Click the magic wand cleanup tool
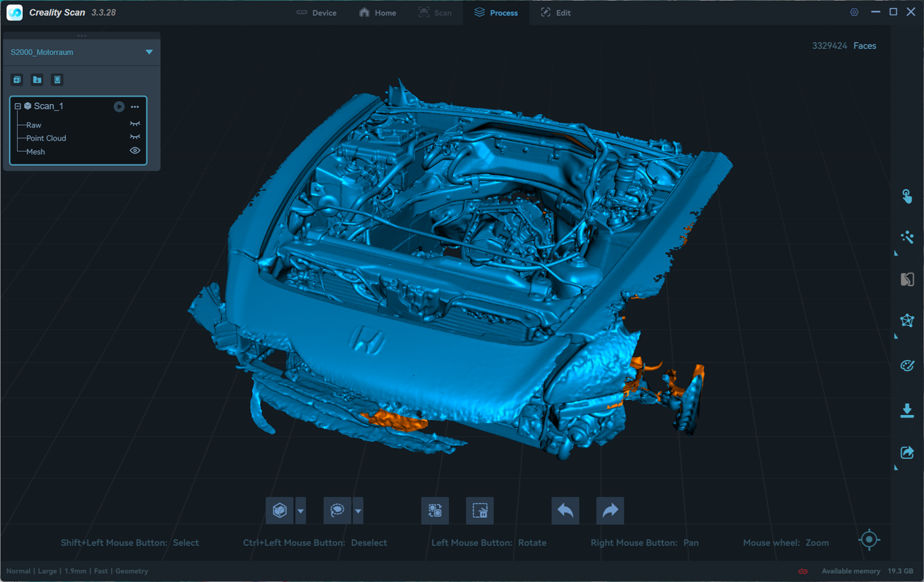 click(x=907, y=237)
